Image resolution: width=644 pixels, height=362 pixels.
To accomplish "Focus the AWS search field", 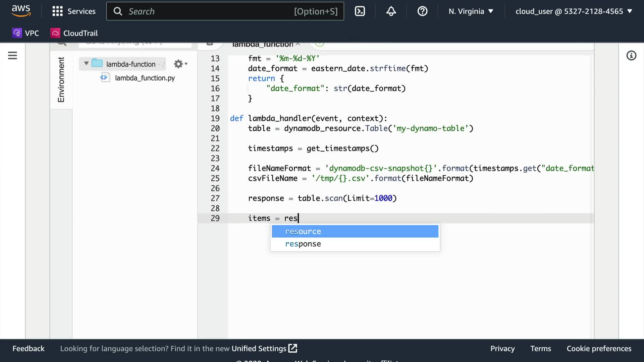I will [208, 11].
